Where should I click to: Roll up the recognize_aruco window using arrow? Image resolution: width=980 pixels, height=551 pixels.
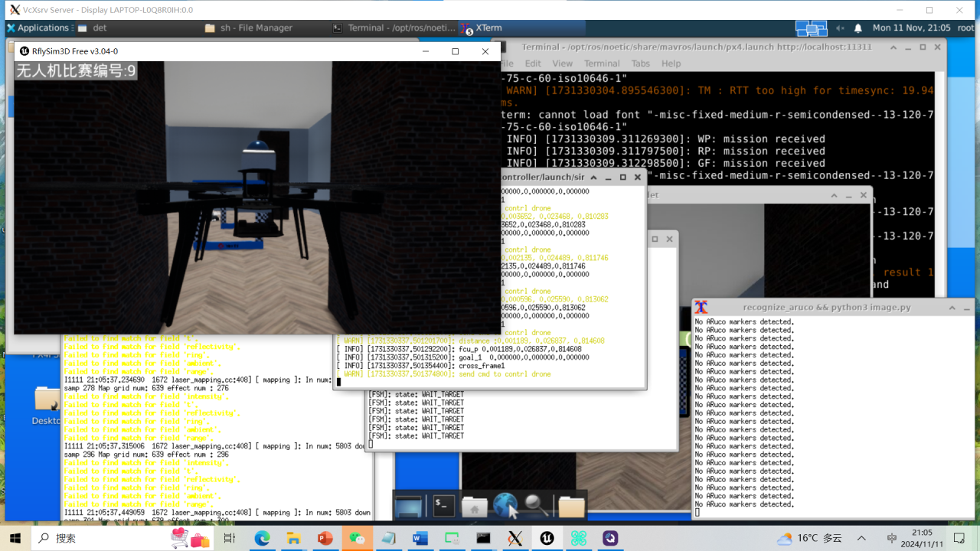pyautogui.click(x=952, y=307)
